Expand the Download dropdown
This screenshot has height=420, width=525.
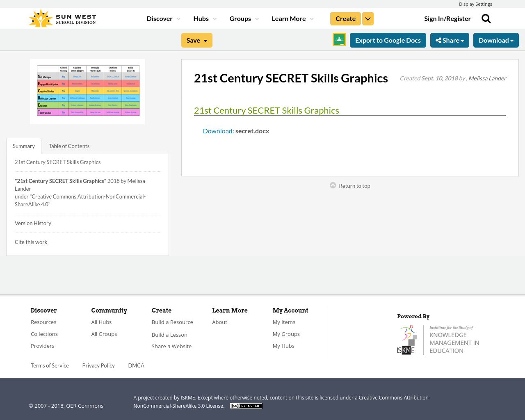(x=496, y=39)
